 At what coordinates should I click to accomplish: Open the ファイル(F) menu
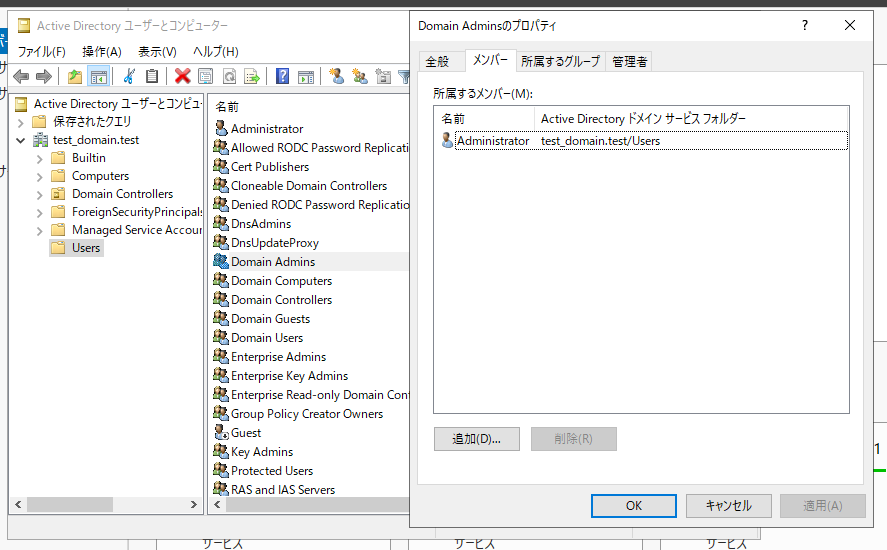pos(42,52)
